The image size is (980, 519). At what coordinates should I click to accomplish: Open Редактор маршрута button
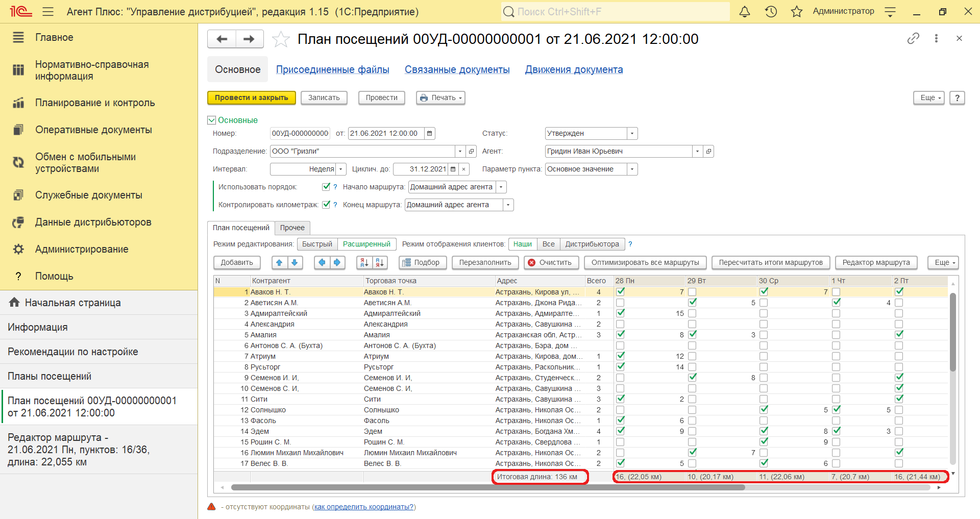click(876, 262)
